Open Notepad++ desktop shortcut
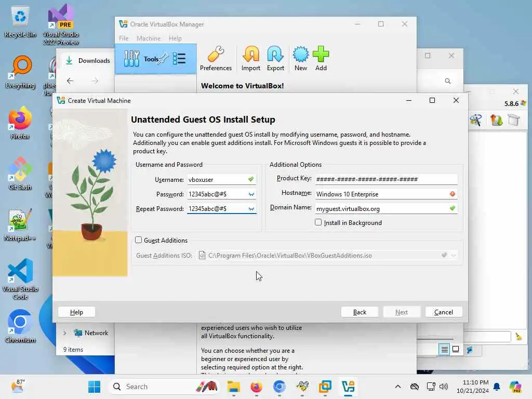 pos(20,224)
